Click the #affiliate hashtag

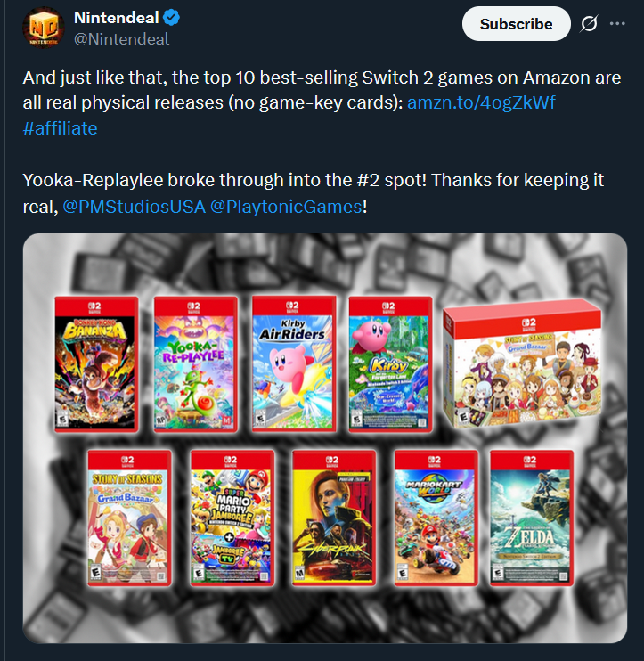click(x=60, y=128)
